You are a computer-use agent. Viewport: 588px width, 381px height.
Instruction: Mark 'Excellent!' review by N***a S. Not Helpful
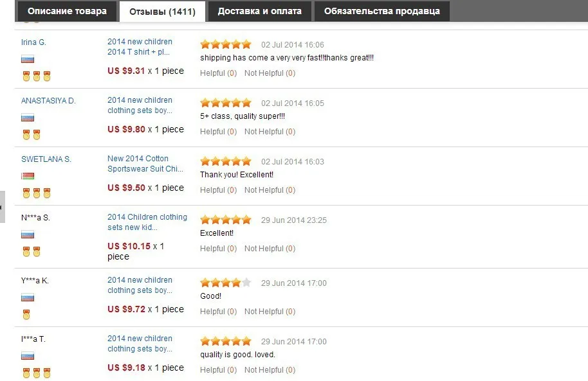[x=270, y=249]
